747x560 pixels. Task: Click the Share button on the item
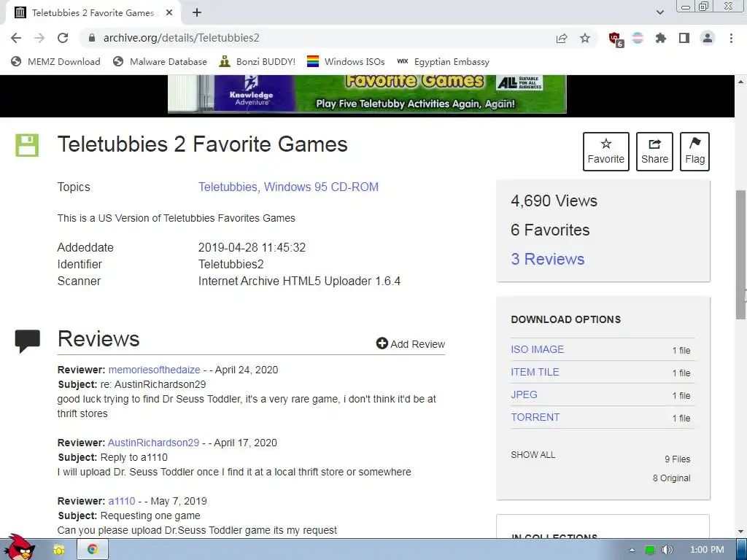tap(654, 152)
